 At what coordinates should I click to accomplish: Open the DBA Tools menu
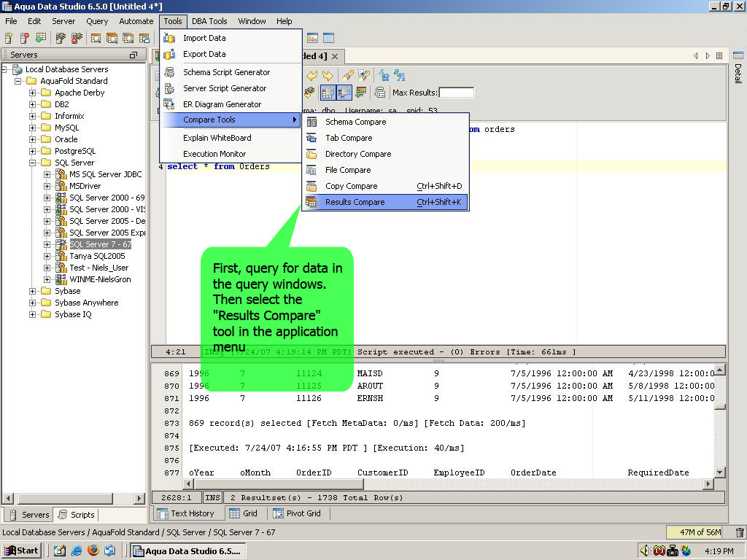[209, 21]
